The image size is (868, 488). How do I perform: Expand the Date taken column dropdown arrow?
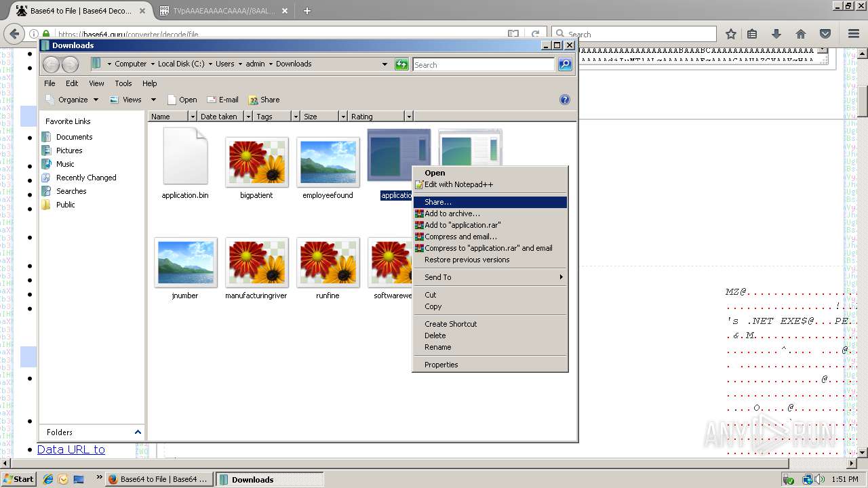[248, 117]
